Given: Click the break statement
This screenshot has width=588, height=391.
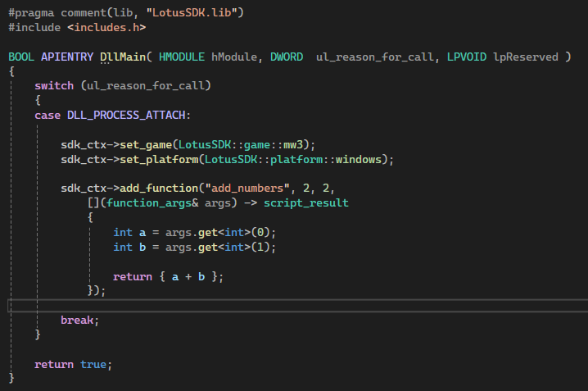Looking at the screenshot, I should [80, 321].
